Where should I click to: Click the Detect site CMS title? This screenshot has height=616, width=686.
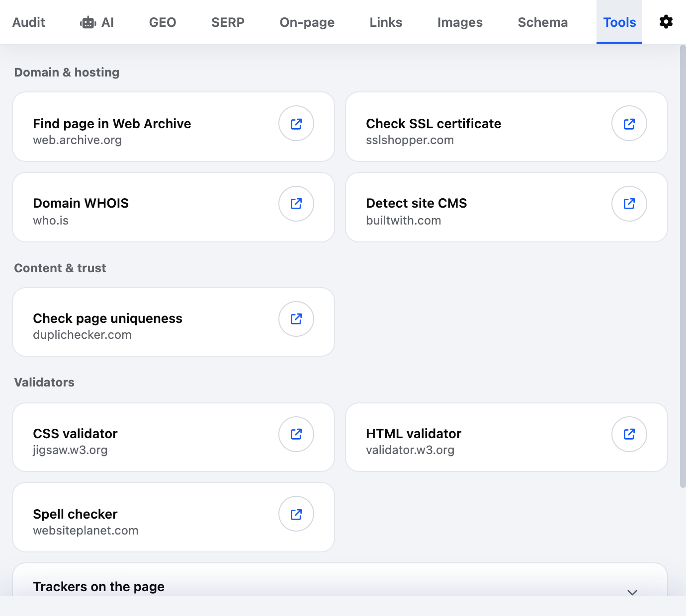[x=417, y=203]
